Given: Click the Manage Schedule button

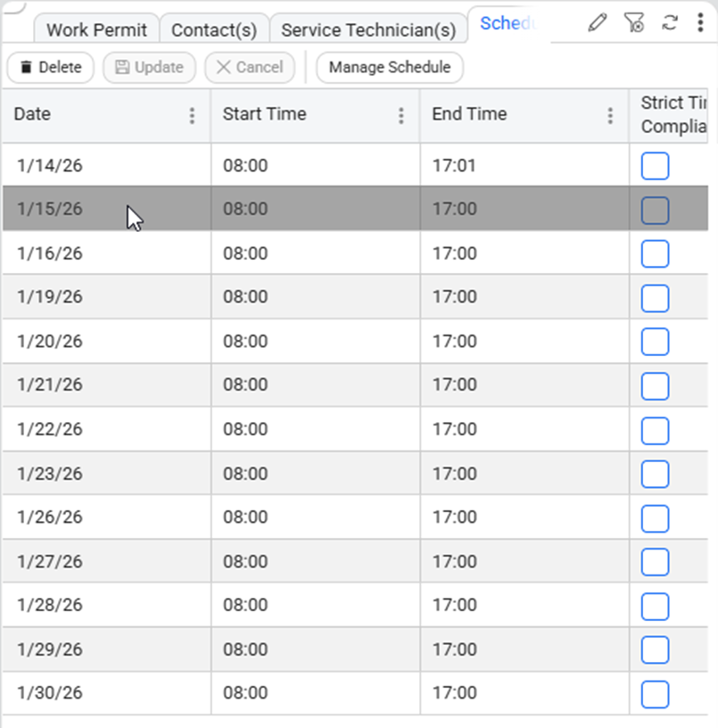Looking at the screenshot, I should pyautogui.click(x=389, y=68).
